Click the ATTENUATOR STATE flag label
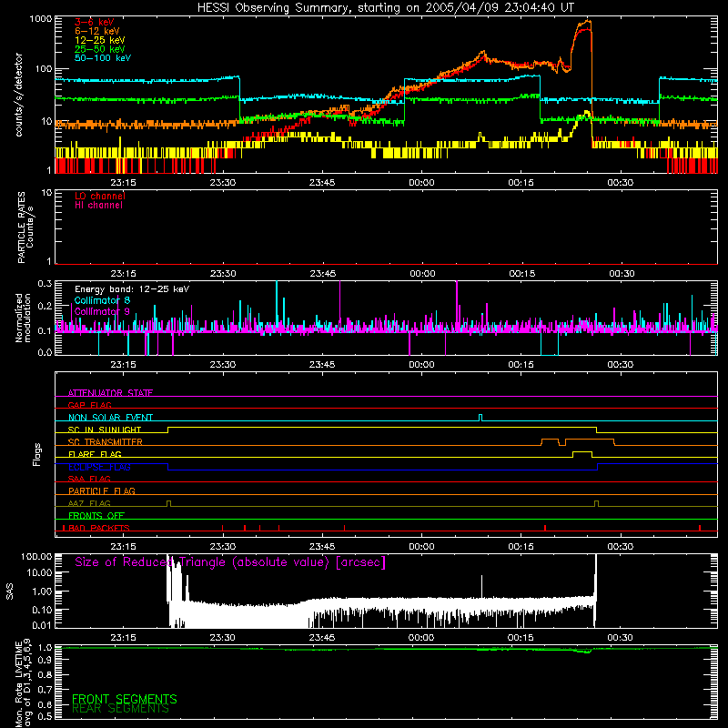The height and width of the screenshot is (728, 728). [x=110, y=393]
